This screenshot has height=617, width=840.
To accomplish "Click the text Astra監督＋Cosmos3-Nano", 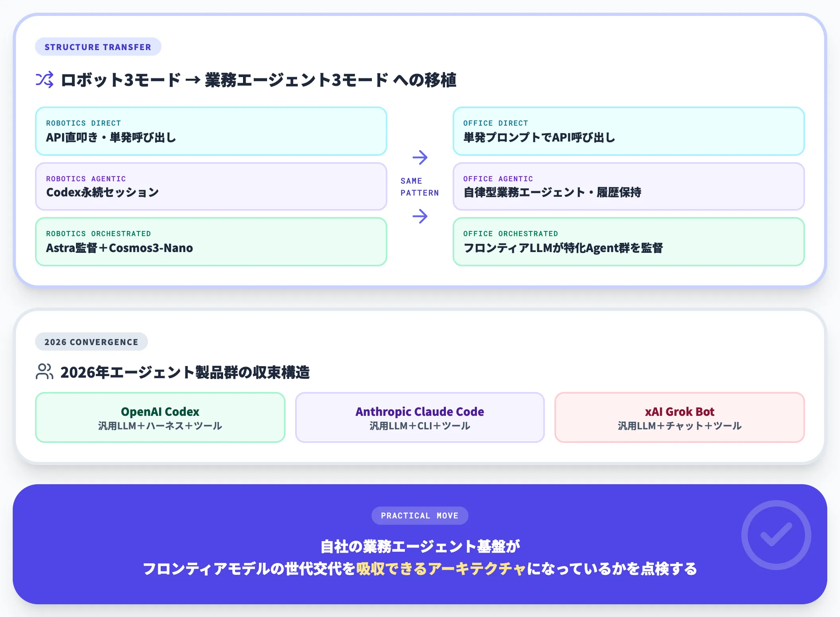I will tap(119, 248).
